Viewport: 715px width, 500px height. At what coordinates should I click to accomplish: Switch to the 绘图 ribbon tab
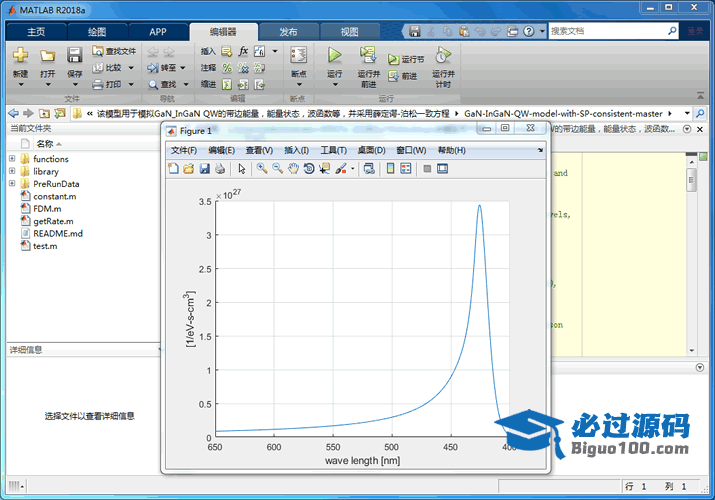point(97,31)
